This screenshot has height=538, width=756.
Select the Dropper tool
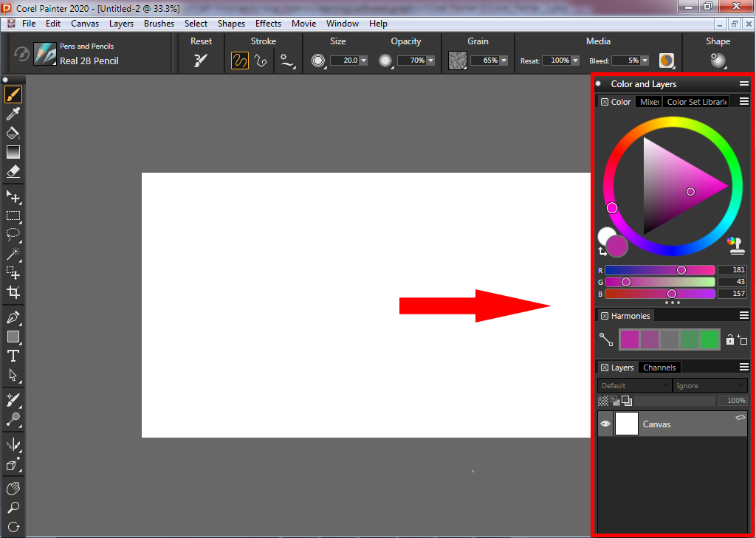pyautogui.click(x=13, y=114)
